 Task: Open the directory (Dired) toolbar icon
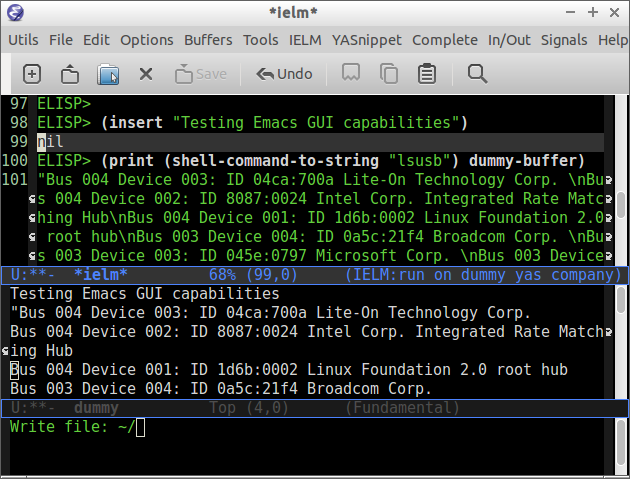108,74
